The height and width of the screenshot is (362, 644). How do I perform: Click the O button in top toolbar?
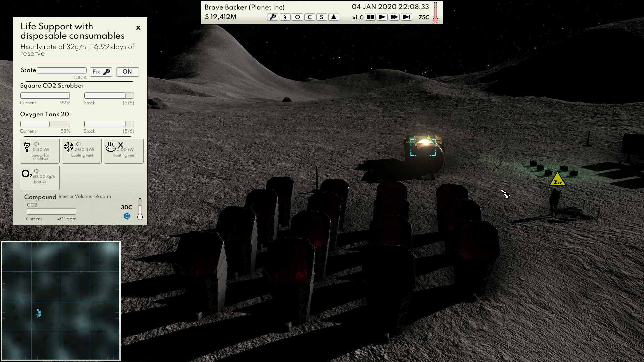(297, 17)
